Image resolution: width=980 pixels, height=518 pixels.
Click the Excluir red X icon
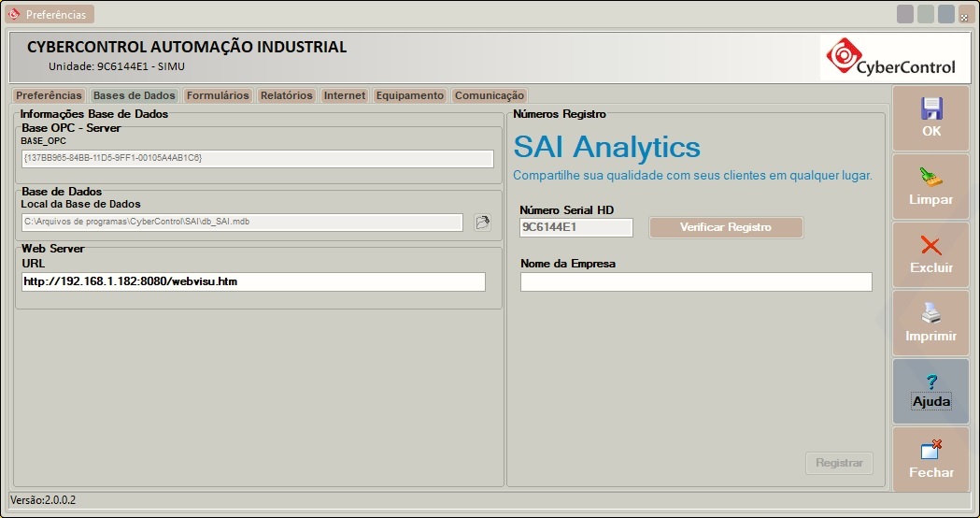(930, 246)
